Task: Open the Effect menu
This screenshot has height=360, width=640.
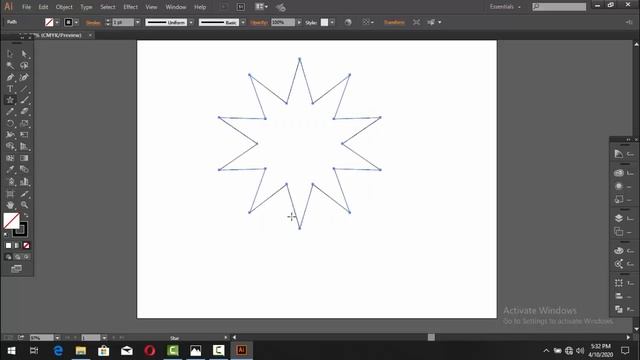Action: 130,7
